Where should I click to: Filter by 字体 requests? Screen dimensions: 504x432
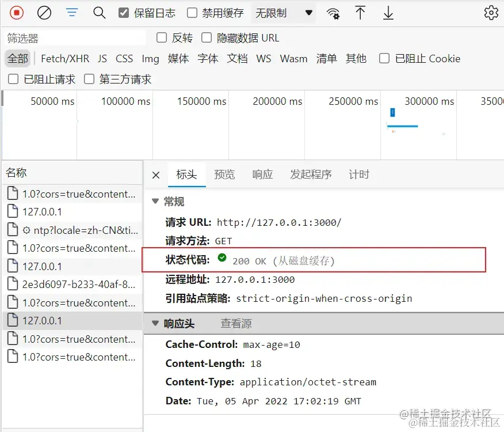[208, 59]
